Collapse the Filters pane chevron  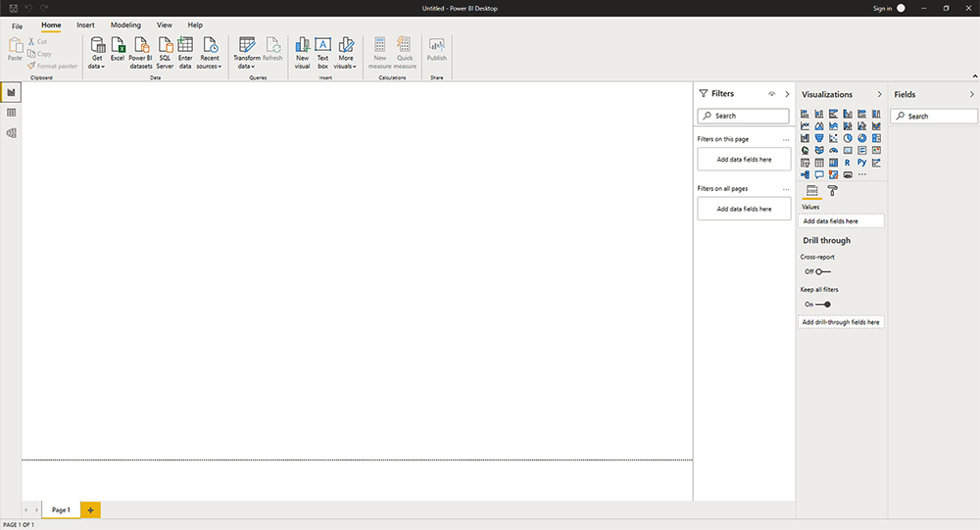(787, 94)
